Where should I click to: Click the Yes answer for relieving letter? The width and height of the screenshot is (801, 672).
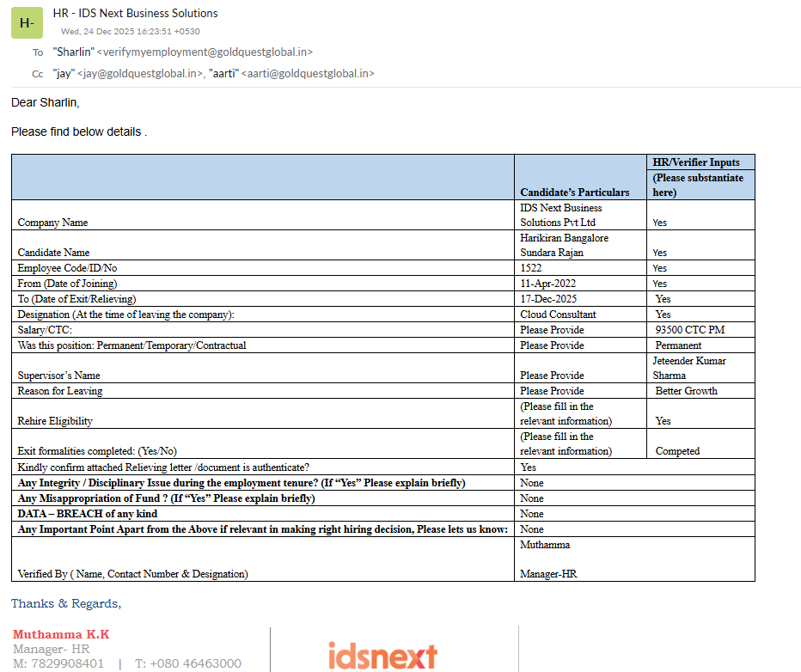(x=529, y=467)
